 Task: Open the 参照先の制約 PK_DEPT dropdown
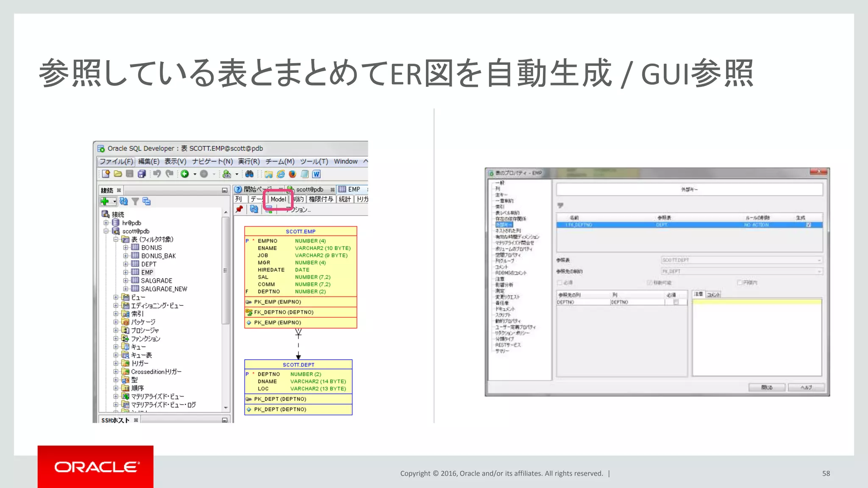742,271
